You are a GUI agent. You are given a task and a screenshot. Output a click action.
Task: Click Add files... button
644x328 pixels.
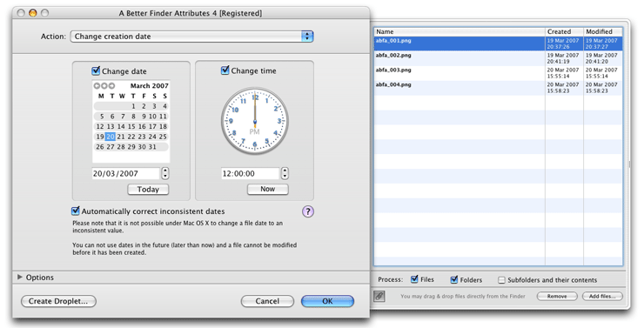[602, 297]
